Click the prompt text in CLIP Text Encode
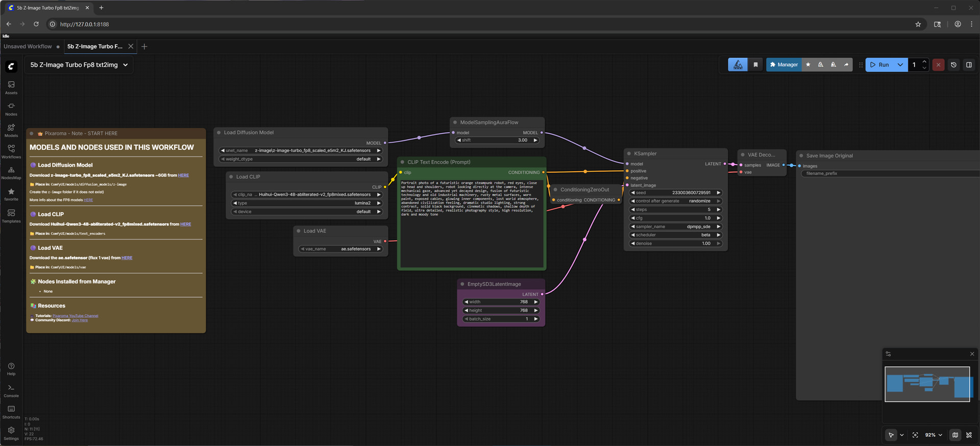The width and height of the screenshot is (980, 446). pos(470,198)
